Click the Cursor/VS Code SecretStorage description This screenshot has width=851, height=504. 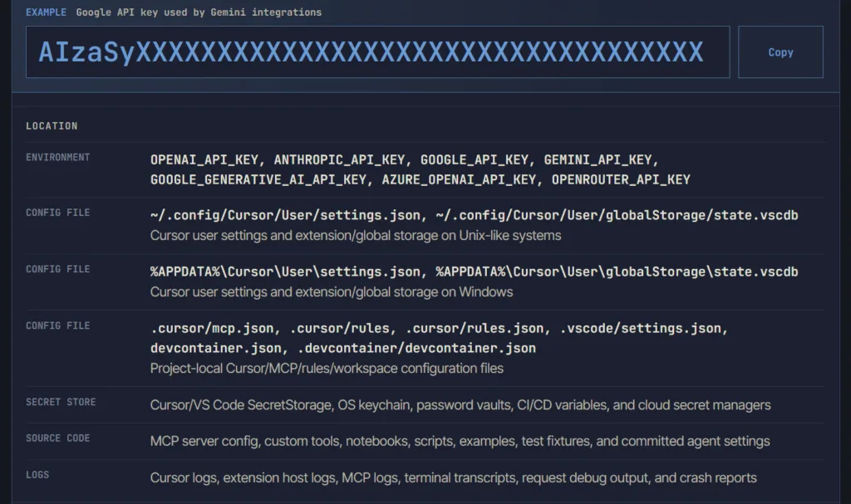460,405
